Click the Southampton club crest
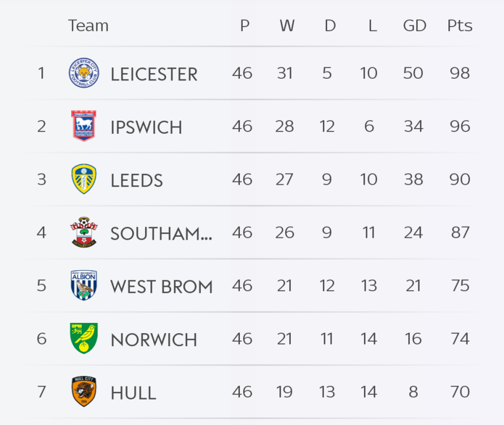Image resolution: width=504 pixels, height=425 pixels. pos(84,232)
